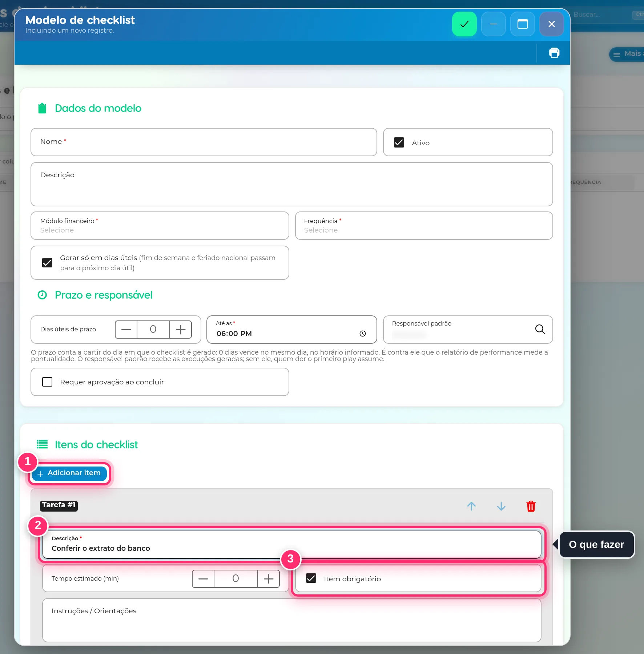
Task: Decrease Dias úteis de prazo with minus
Action: (126, 330)
